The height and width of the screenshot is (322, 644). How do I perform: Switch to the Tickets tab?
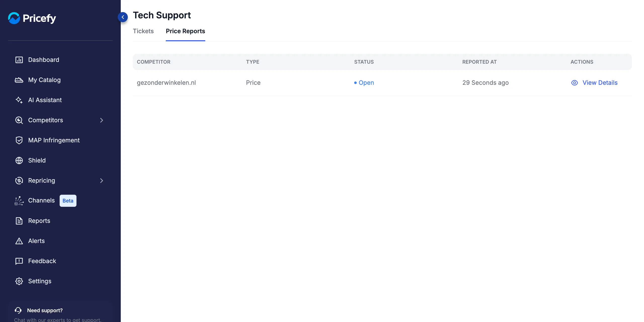click(143, 31)
